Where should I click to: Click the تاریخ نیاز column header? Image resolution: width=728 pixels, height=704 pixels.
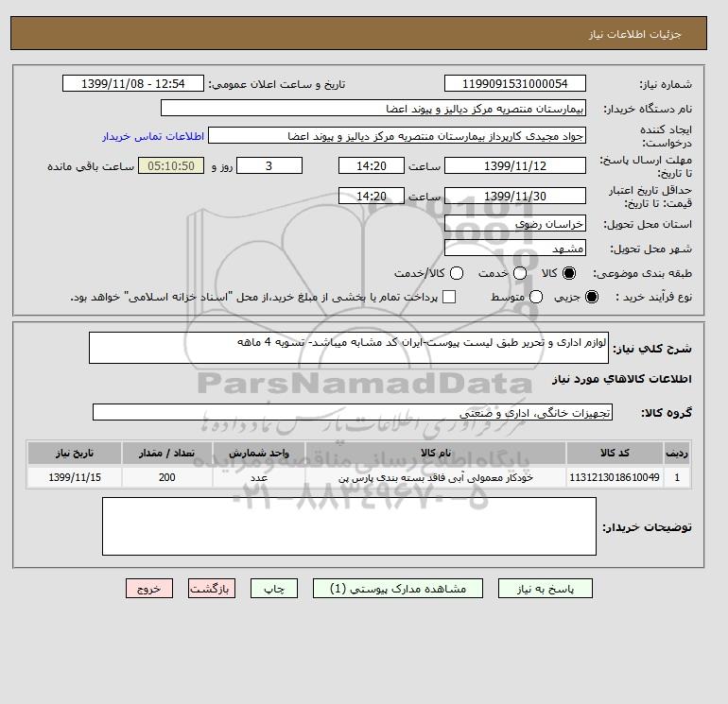point(75,453)
